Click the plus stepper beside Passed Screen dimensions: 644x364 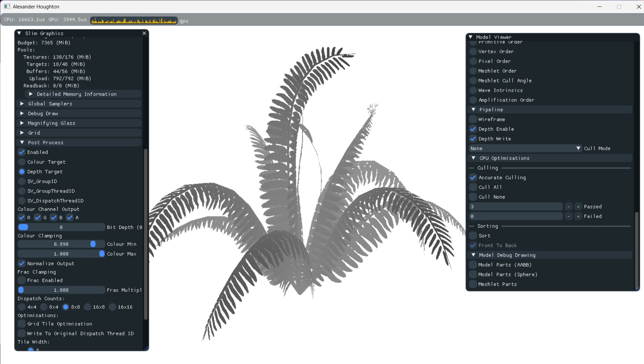[578, 207]
